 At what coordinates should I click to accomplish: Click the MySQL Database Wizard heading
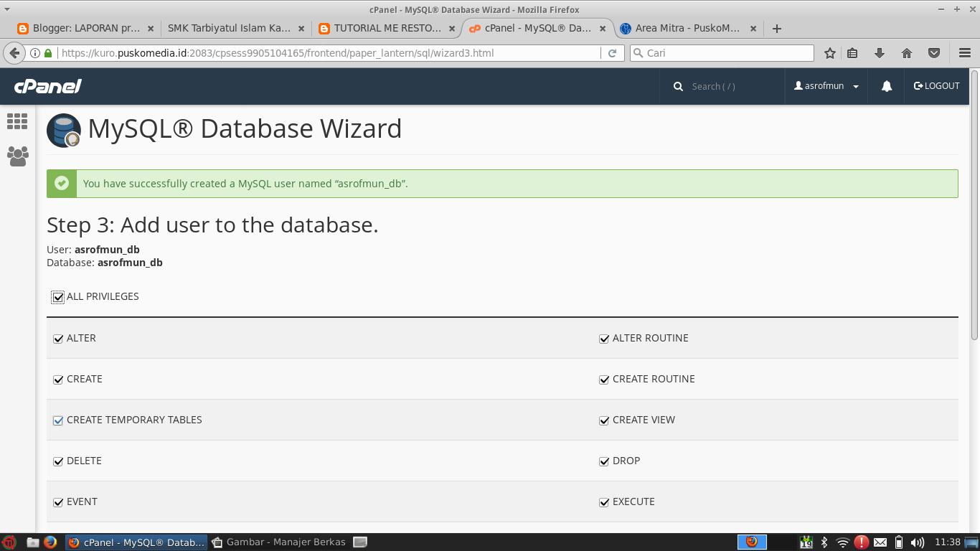coord(245,129)
